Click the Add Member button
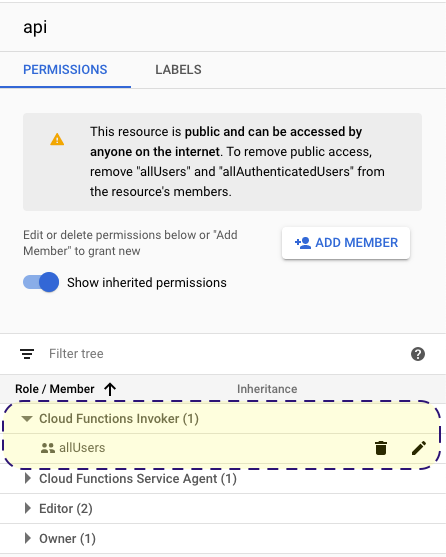 pyautogui.click(x=346, y=243)
